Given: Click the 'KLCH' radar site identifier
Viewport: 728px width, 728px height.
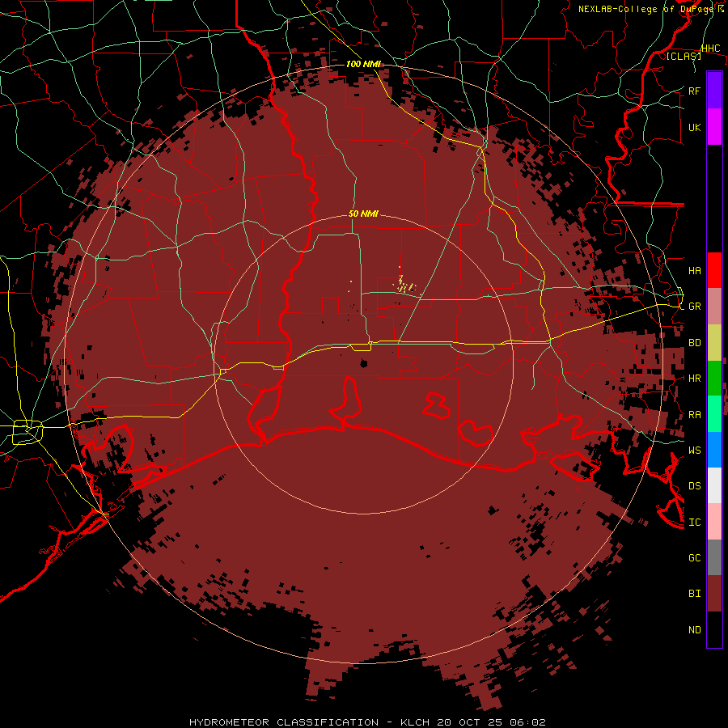Looking at the screenshot, I should (x=415, y=722).
